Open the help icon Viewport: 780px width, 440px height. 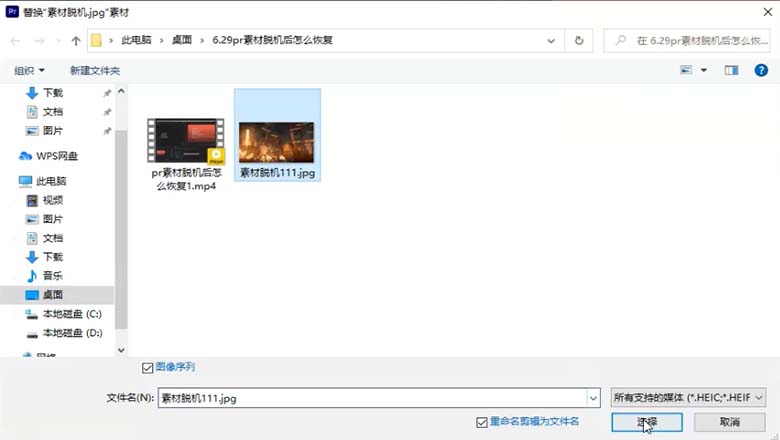pos(761,70)
